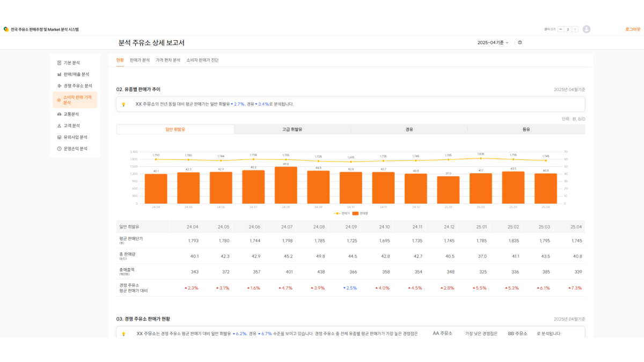The image size is (644, 362).
Task: Switch to the 판매가 분석 tab
Action: tap(140, 60)
